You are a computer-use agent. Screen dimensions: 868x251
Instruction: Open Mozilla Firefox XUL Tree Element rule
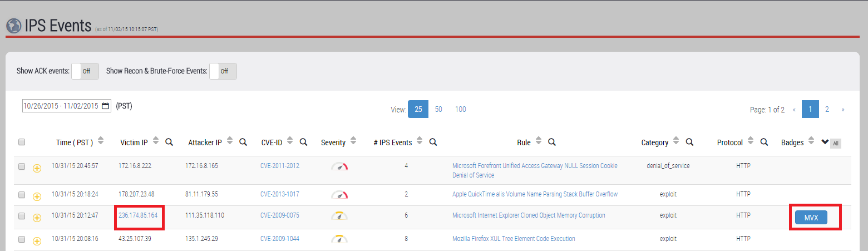click(514, 239)
